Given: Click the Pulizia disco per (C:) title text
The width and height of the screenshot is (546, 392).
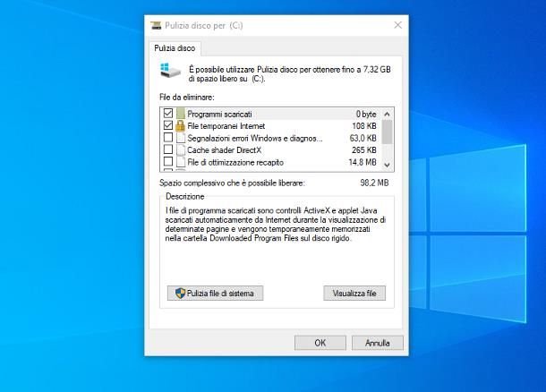Looking at the screenshot, I should coord(204,25).
